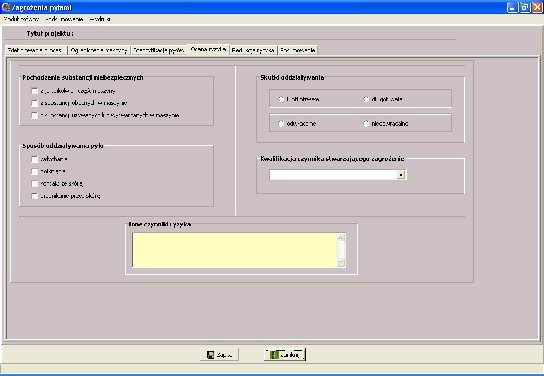Click the Zamknij close button

(285, 355)
